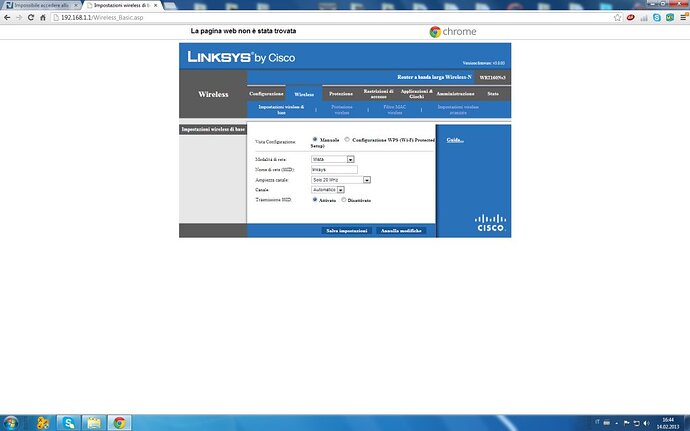The height and width of the screenshot is (431, 690).
Task: Select Configurazione WPS radio option
Action: pos(347,139)
